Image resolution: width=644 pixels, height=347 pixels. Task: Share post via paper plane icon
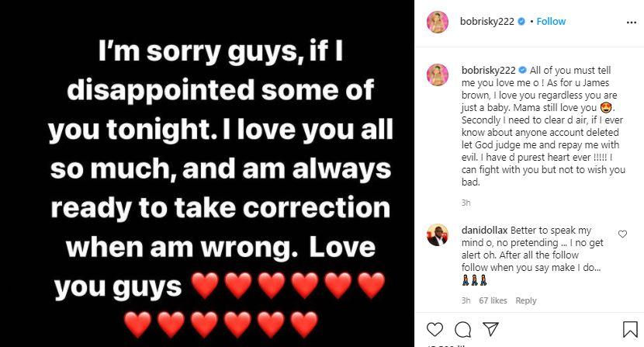tap(490, 329)
